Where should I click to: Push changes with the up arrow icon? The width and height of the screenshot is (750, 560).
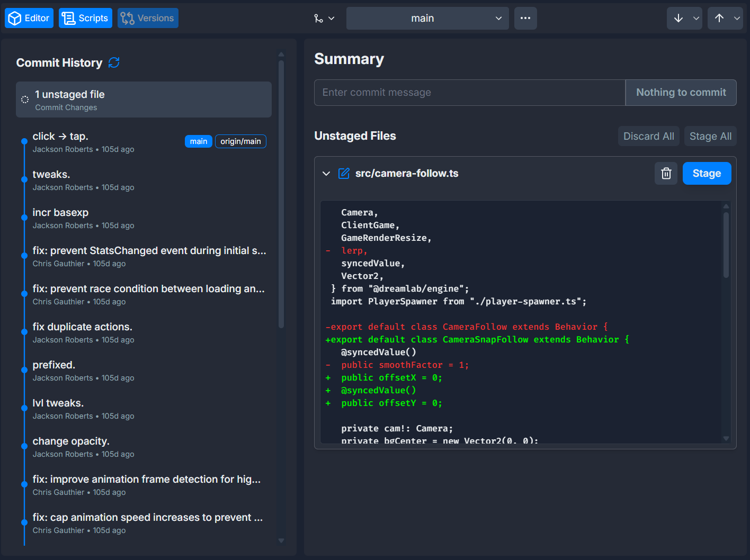719,17
